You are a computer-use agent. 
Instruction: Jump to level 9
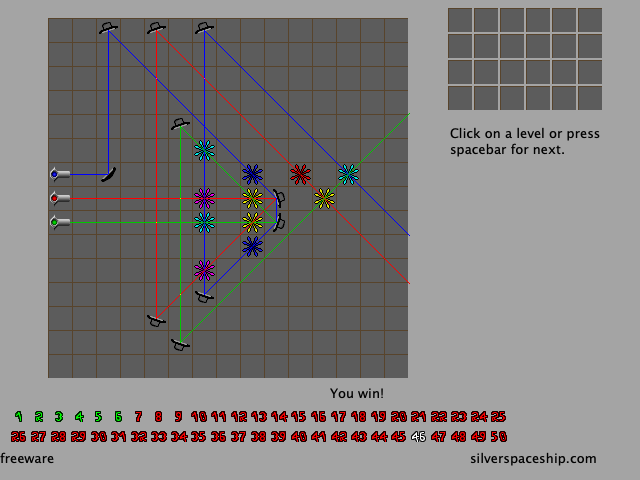[x=178, y=417]
